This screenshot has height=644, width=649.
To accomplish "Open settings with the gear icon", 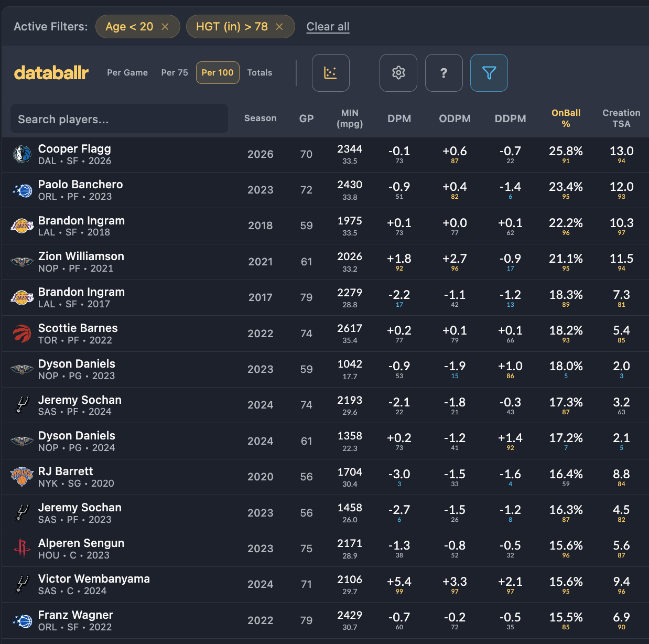I will [398, 73].
